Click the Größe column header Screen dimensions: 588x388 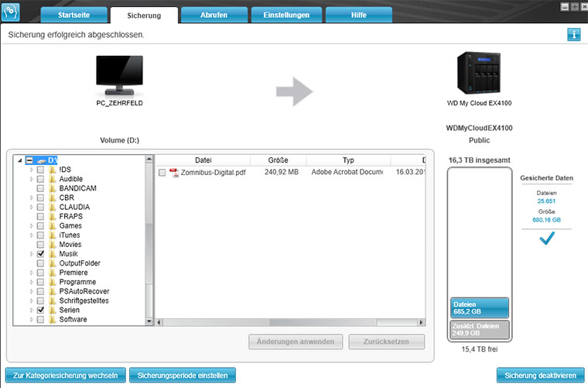[x=279, y=160]
